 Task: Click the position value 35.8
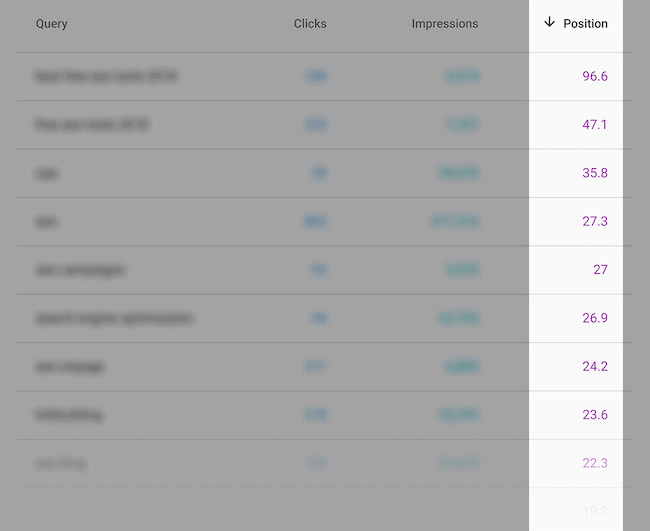coord(595,173)
